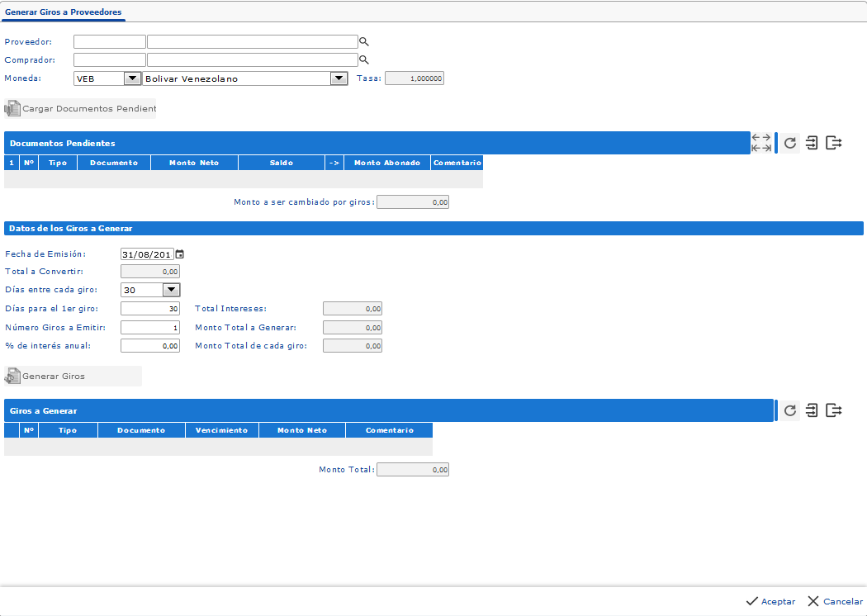
Task: Click the Proveedor code input field
Action: (x=110, y=41)
